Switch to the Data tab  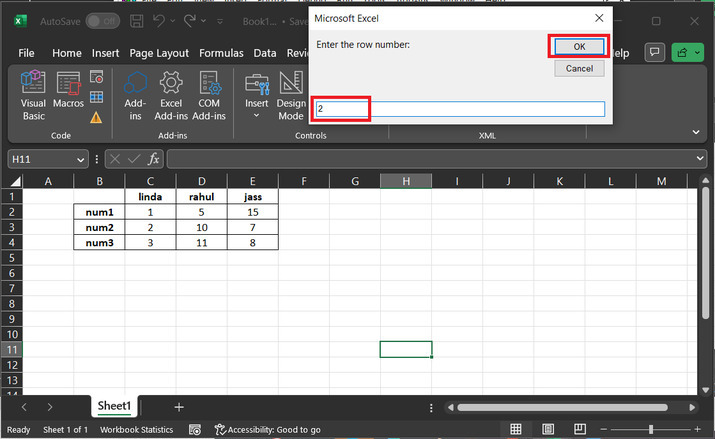pos(265,53)
